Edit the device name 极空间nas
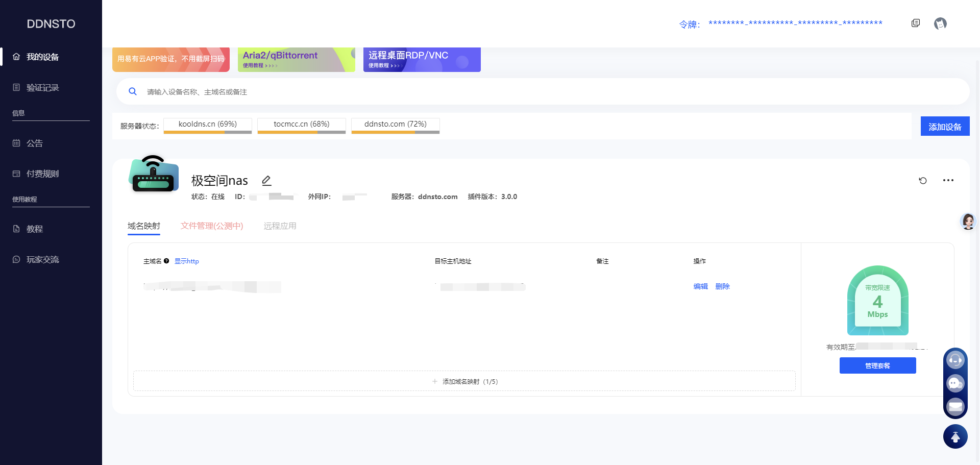This screenshot has height=465, width=980. pyautogui.click(x=266, y=181)
